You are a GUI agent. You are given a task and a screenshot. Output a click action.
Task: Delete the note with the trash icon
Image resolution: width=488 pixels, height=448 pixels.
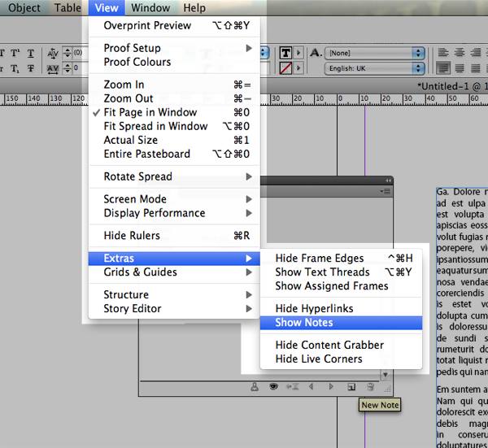(x=370, y=387)
